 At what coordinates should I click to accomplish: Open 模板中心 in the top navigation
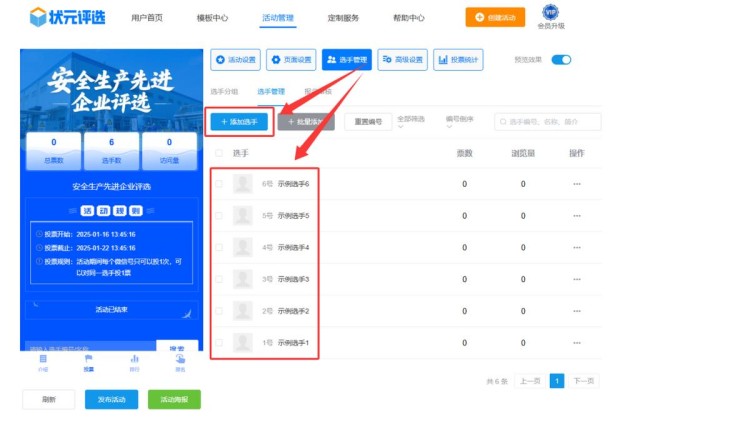[x=211, y=18]
